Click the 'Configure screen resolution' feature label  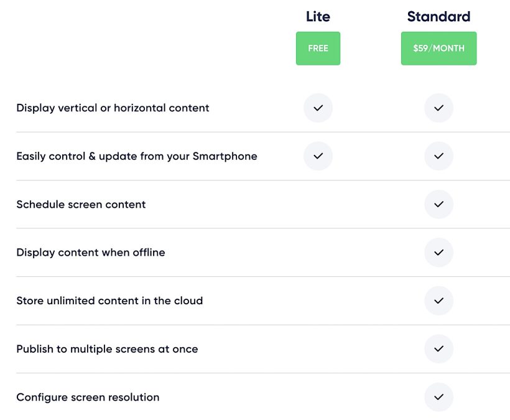pyautogui.click(x=88, y=397)
